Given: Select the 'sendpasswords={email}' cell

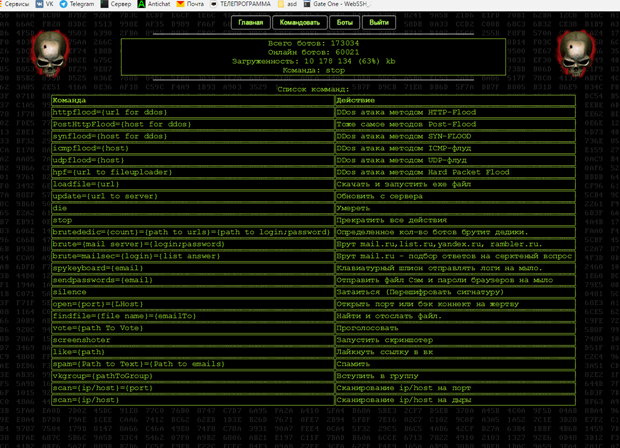Looking at the screenshot, I should tap(193, 280).
